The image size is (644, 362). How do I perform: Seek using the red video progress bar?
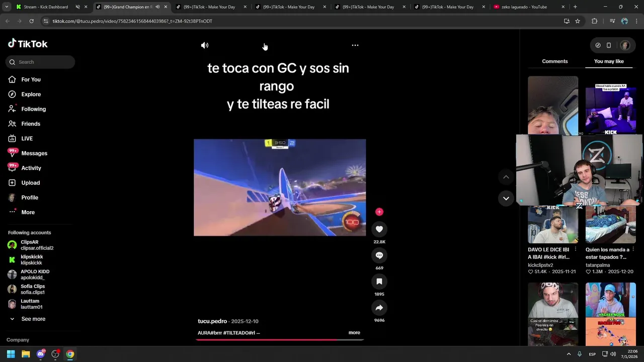click(280, 339)
